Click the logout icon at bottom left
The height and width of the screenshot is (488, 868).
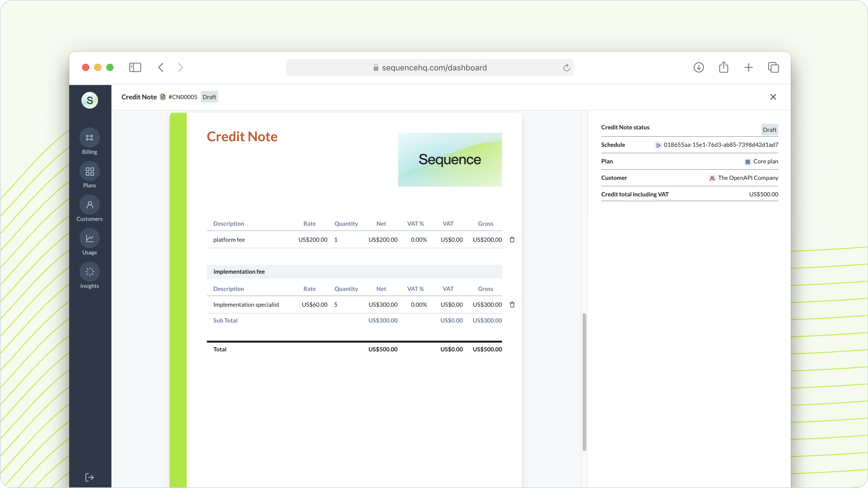pos(89,477)
